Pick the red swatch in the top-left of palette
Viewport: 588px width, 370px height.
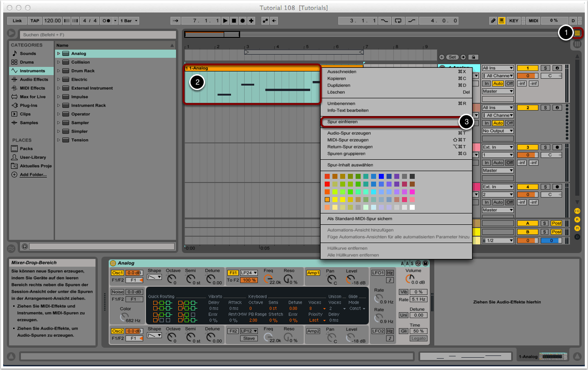point(327,177)
